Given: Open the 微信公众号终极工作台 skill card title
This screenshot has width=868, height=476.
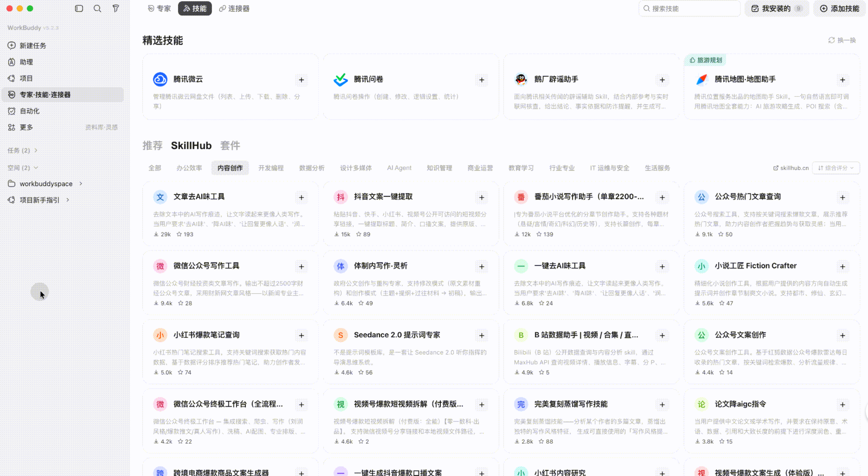Looking at the screenshot, I should tap(228, 404).
